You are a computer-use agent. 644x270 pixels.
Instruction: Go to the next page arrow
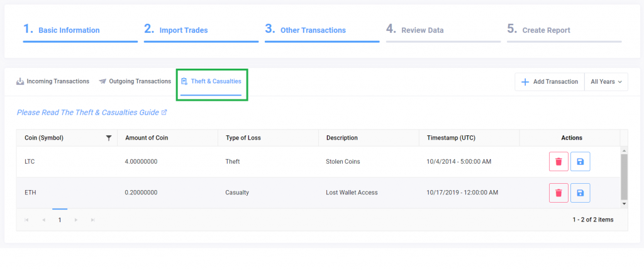(x=76, y=220)
